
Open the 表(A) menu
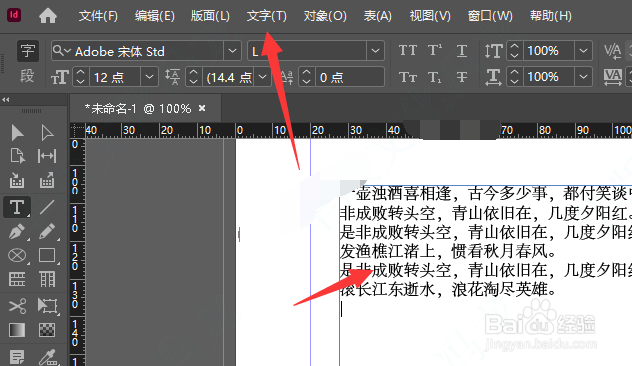377,16
